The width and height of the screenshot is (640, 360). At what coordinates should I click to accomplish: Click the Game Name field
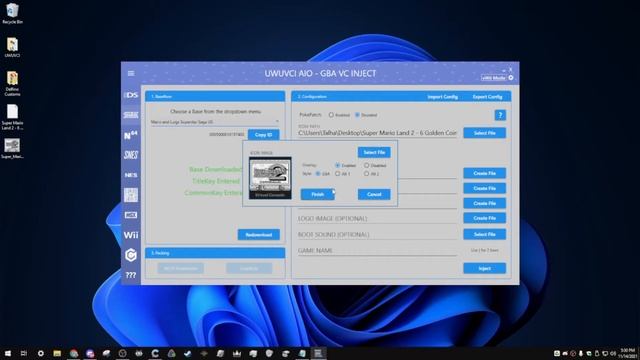[x=377, y=251]
